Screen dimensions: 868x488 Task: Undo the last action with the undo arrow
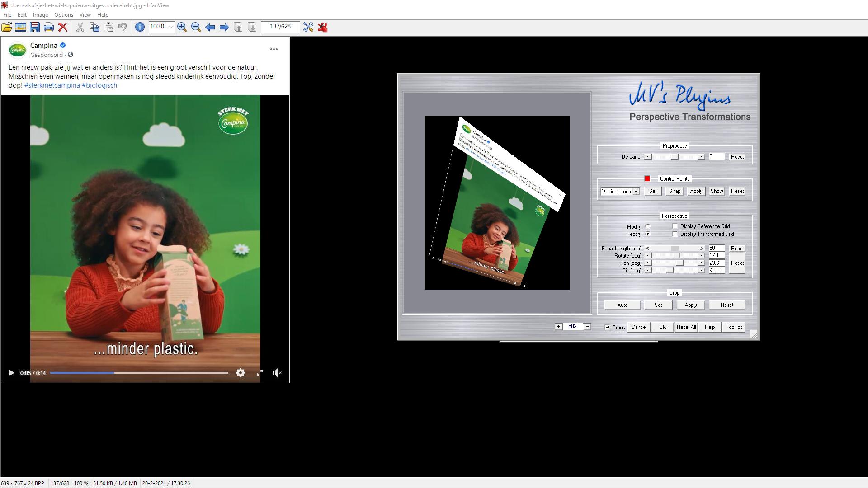(122, 28)
